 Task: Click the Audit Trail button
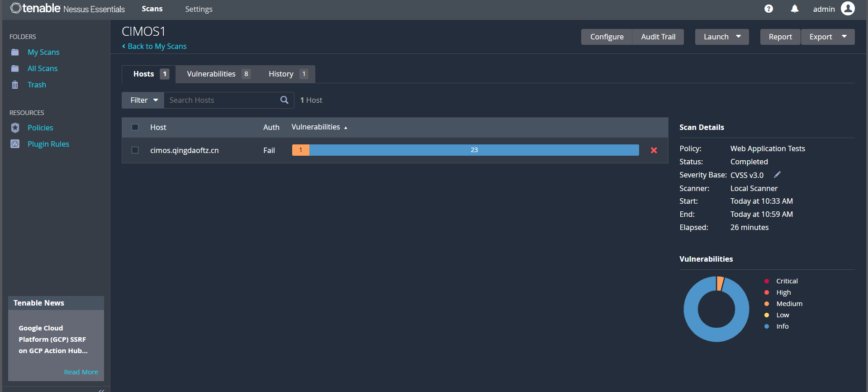coord(658,37)
